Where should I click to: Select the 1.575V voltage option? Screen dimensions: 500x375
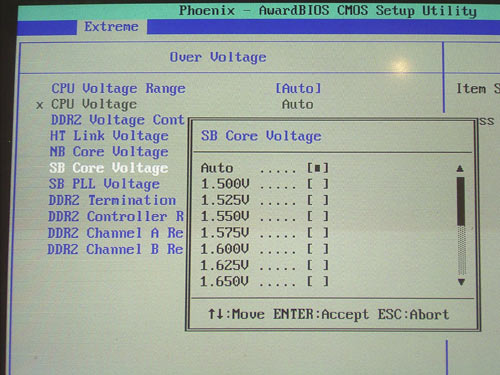(265, 233)
